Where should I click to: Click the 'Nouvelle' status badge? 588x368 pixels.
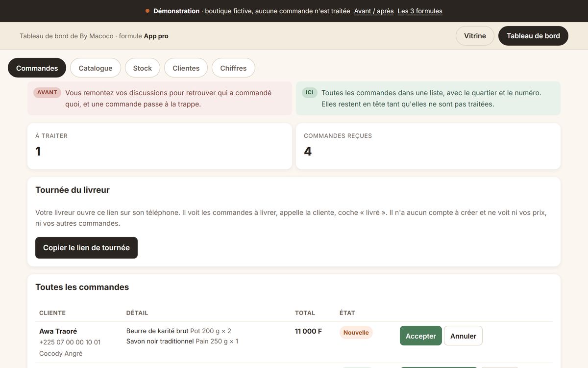point(356,333)
